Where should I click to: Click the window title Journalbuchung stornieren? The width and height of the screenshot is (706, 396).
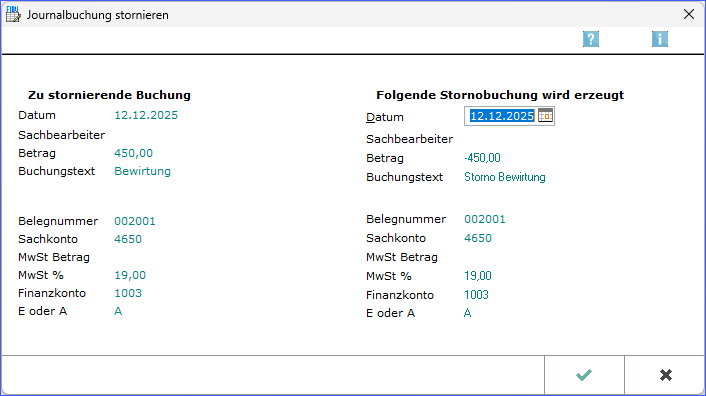point(98,15)
